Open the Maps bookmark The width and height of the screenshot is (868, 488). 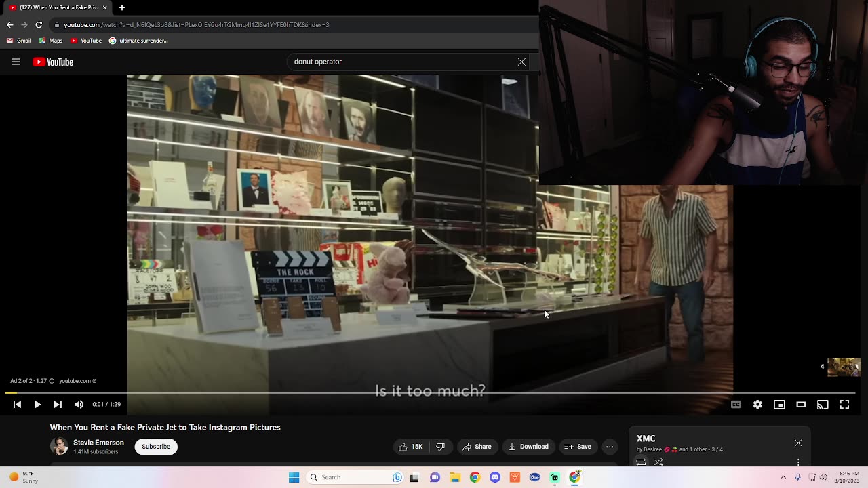click(x=51, y=41)
